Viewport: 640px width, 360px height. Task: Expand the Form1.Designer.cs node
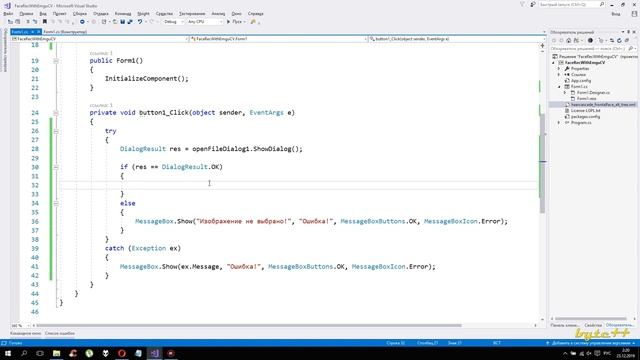(565, 93)
